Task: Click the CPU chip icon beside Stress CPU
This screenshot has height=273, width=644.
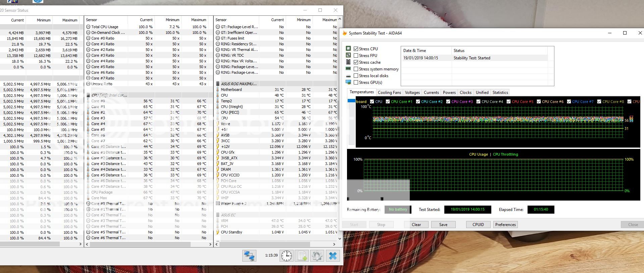Action: point(348,49)
